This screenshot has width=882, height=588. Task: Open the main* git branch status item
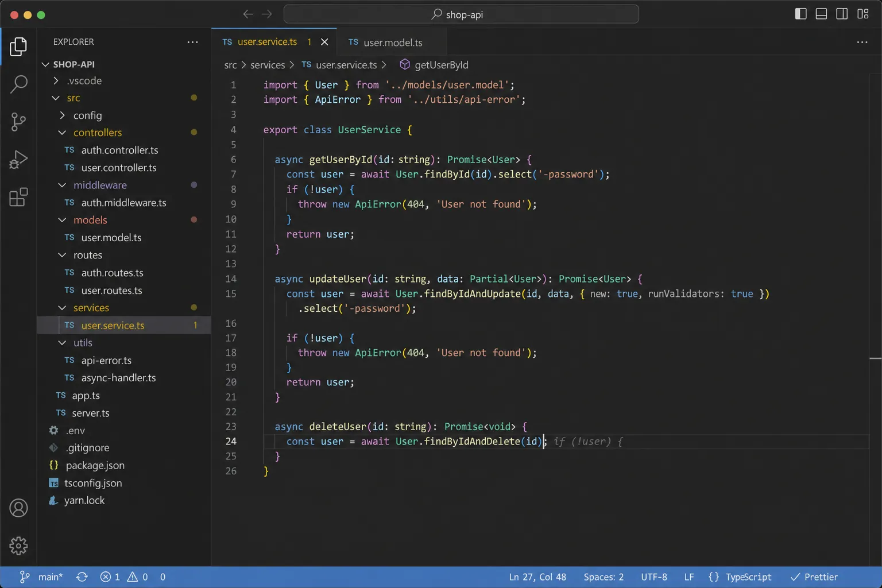41,577
